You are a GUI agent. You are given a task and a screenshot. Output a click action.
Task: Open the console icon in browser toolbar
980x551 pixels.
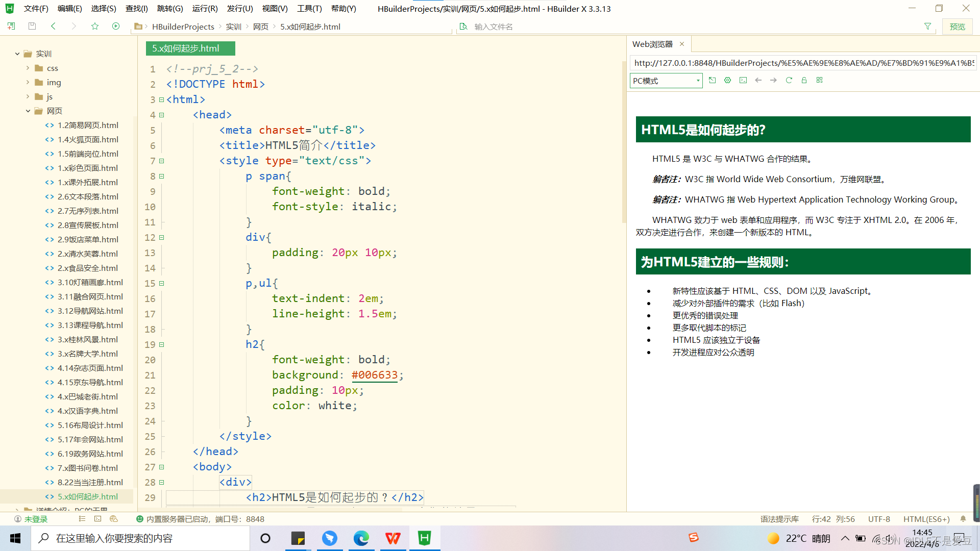pos(743,80)
